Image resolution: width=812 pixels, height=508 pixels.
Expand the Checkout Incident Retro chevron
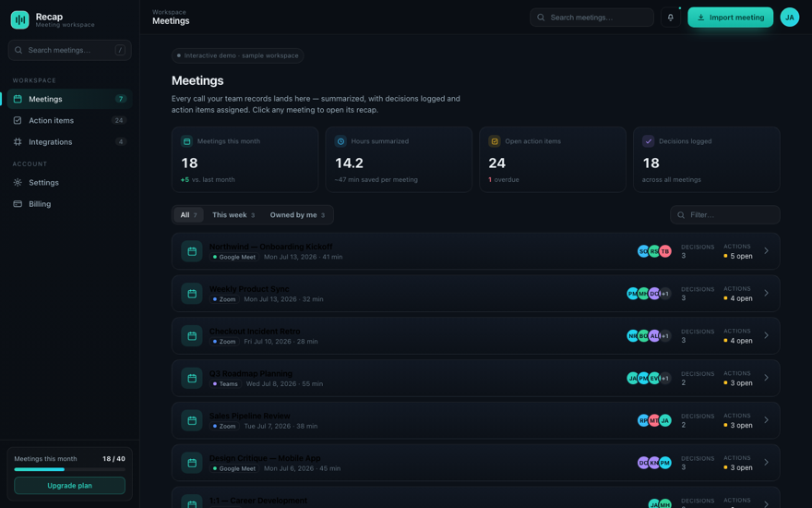point(766,335)
